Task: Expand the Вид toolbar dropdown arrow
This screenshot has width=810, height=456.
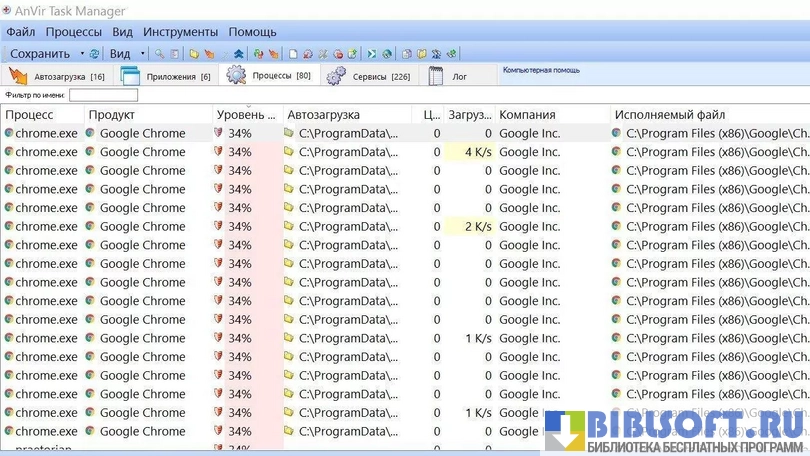Action: click(142, 53)
